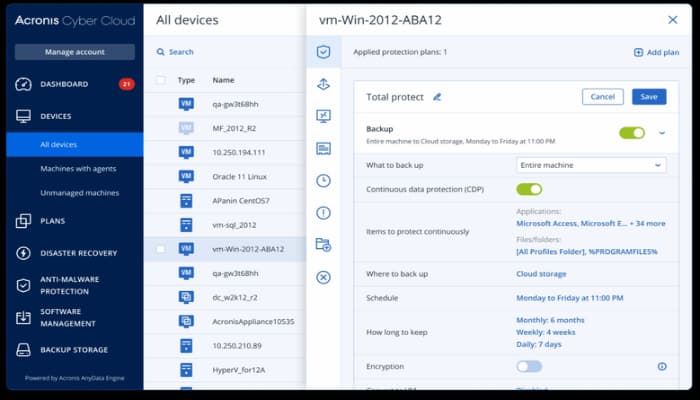
Task: Select the PLANS menu item
Action: coord(52,221)
